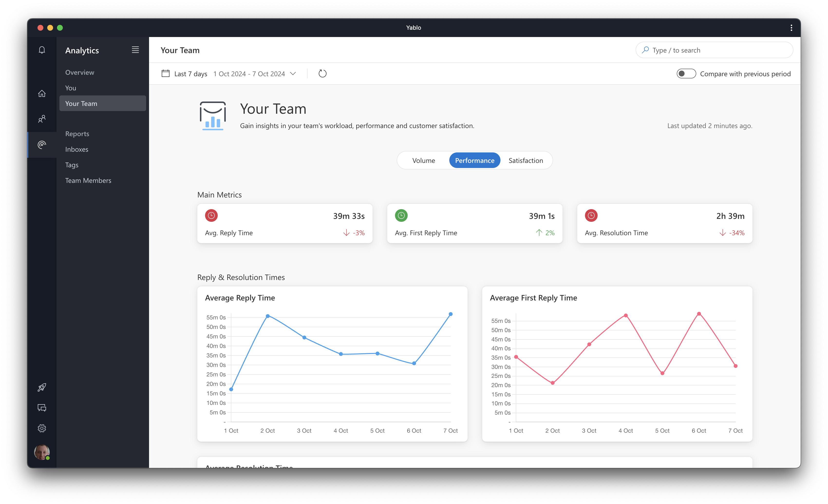Click the 2 Oct point on reply chart
This screenshot has width=828, height=504.
click(267, 316)
